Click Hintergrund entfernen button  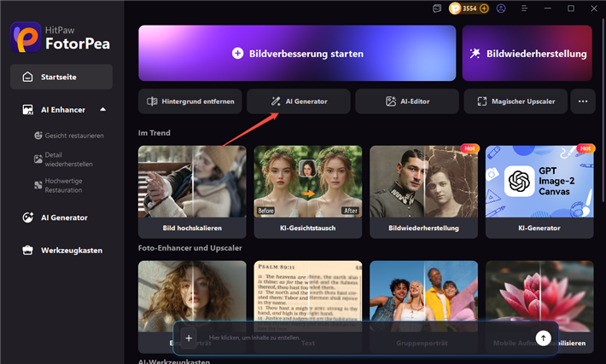190,101
